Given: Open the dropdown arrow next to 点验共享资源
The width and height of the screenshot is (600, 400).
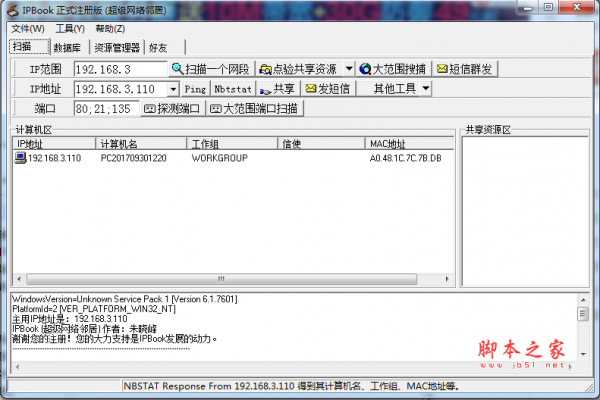Looking at the screenshot, I should pos(349,69).
